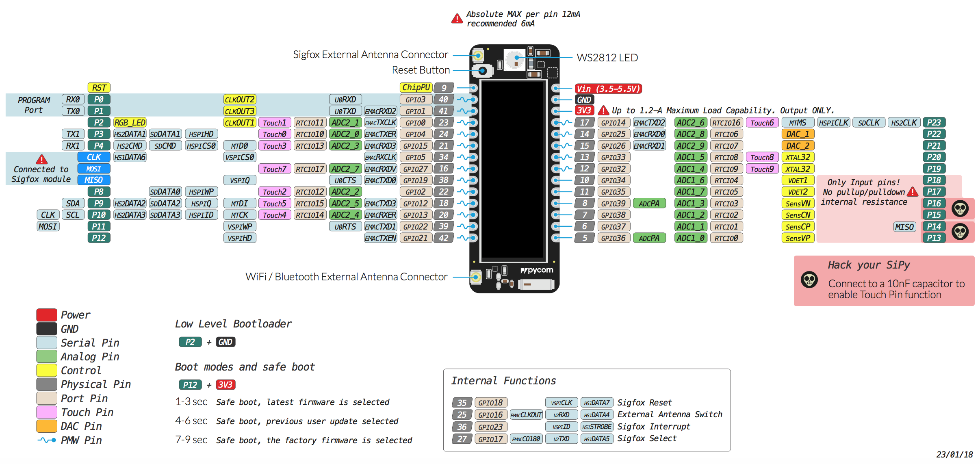Click the black GND label near Vin

(584, 100)
